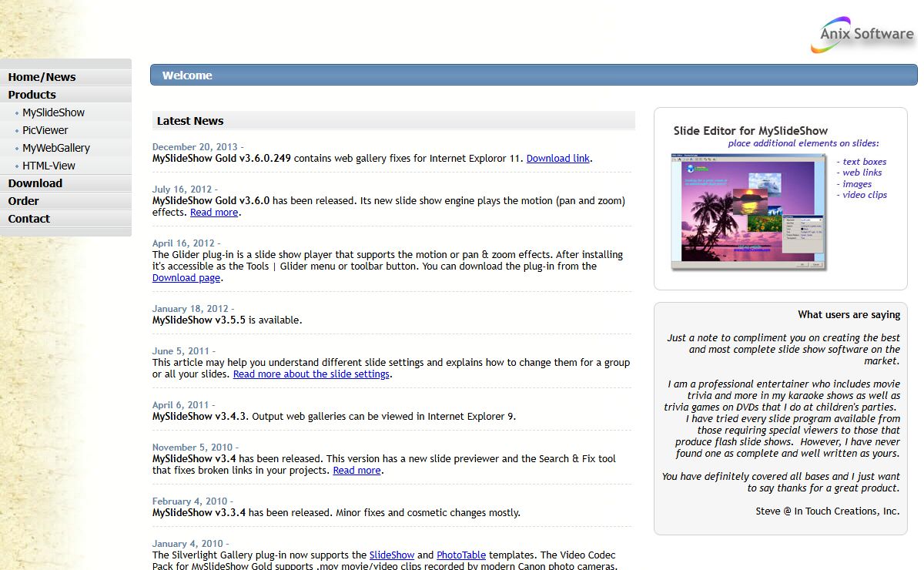Click the 'text boxes' list item
The width and height of the screenshot is (924, 570).
click(x=864, y=162)
